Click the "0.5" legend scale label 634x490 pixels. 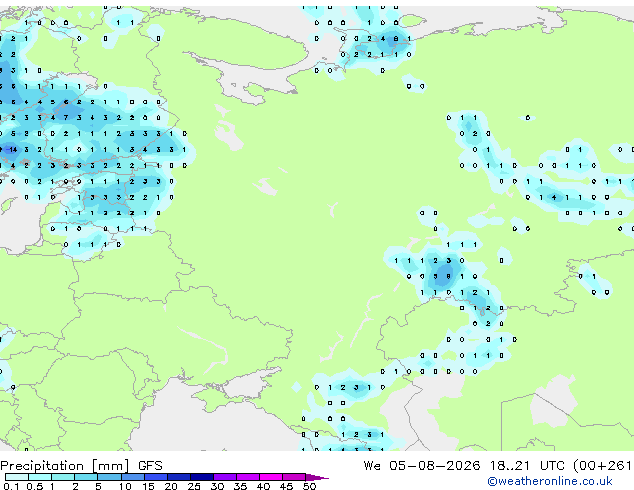(34, 486)
